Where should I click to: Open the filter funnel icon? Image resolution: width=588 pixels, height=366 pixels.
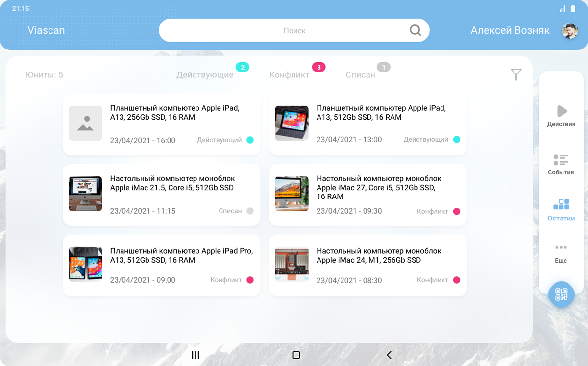[516, 74]
